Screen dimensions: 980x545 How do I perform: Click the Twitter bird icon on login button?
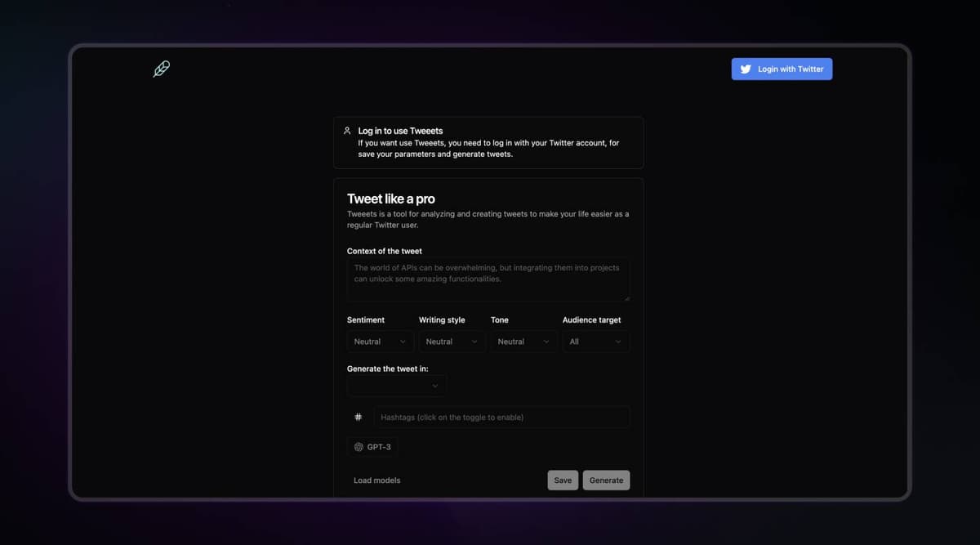[746, 69]
